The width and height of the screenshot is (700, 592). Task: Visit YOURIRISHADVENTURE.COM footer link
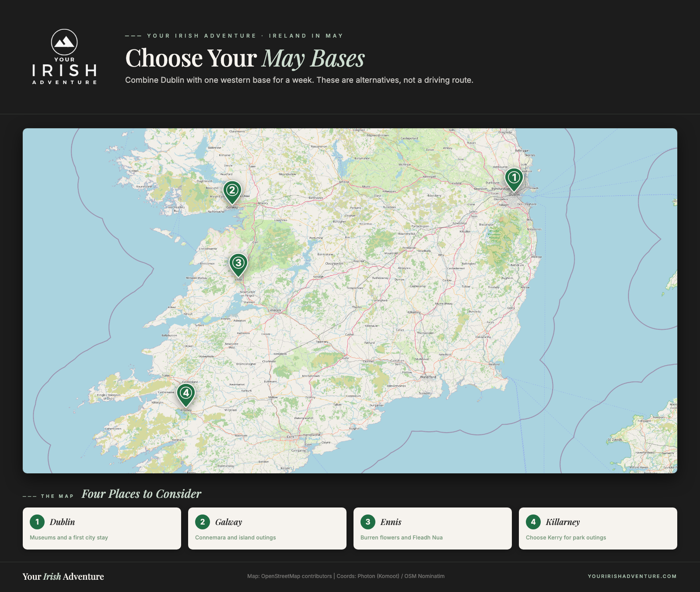tap(632, 576)
